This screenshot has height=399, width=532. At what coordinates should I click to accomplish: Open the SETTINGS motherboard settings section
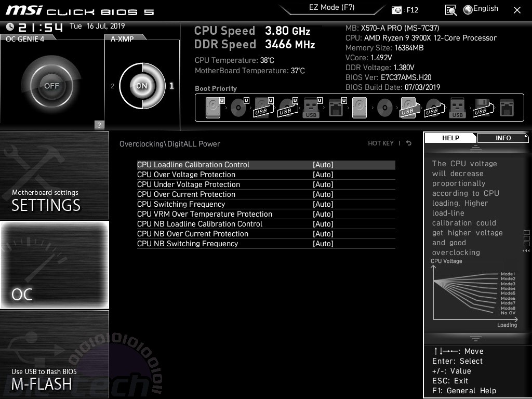pyautogui.click(x=54, y=176)
